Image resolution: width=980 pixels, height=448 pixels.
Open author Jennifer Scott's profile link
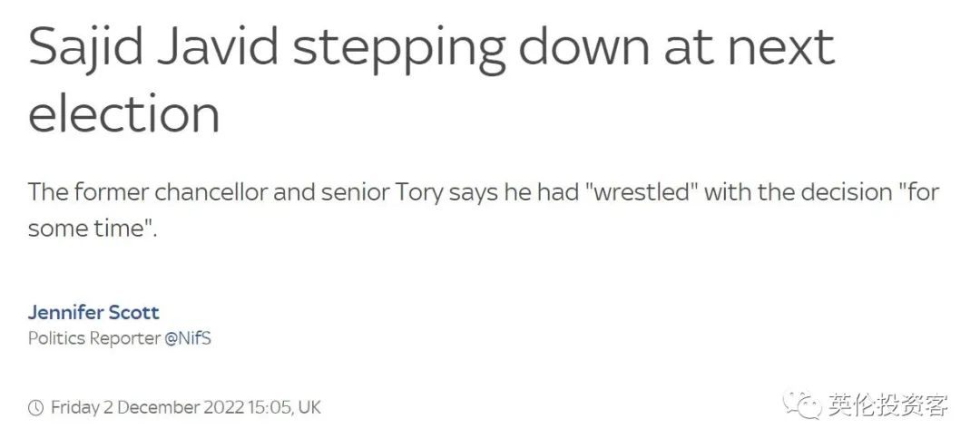pyautogui.click(x=93, y=312)
